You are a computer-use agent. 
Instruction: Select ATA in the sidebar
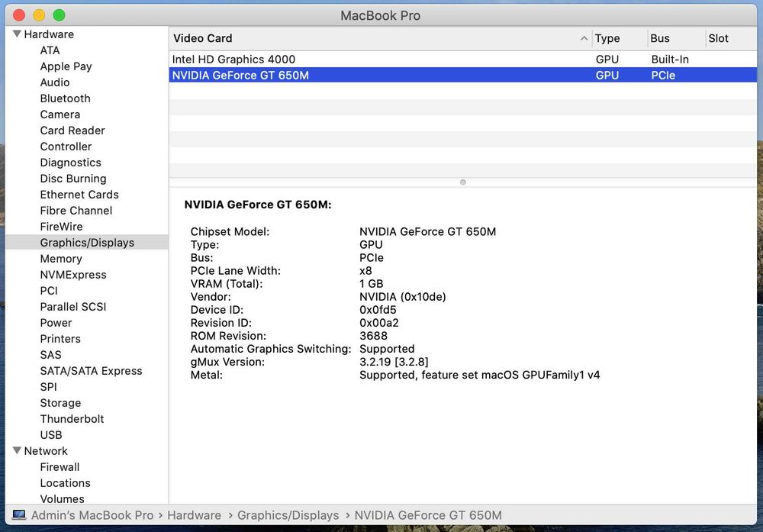point(50,50)
